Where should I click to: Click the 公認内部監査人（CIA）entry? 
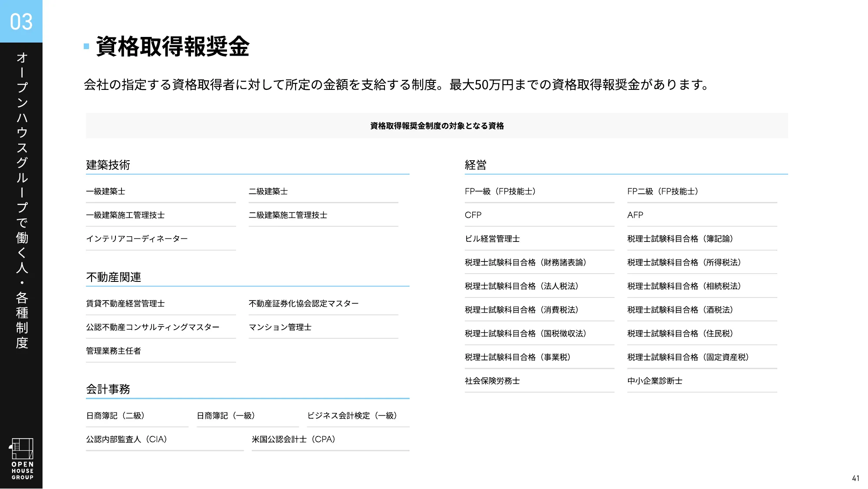[126, 439]
